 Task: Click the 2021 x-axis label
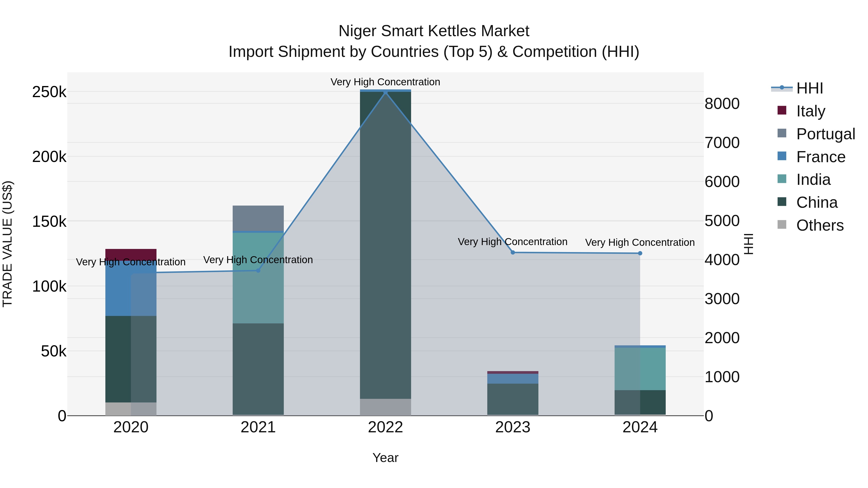(x=258, y=427)
